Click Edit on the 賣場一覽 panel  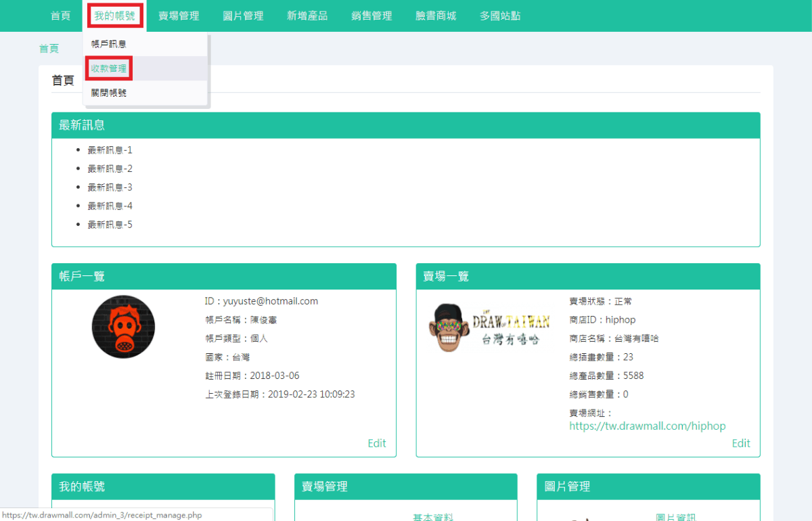point(741,443)
